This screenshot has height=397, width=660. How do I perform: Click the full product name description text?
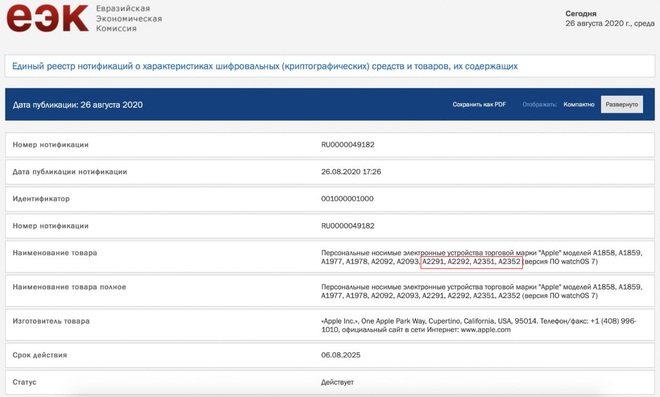click(x=482, y=291)
